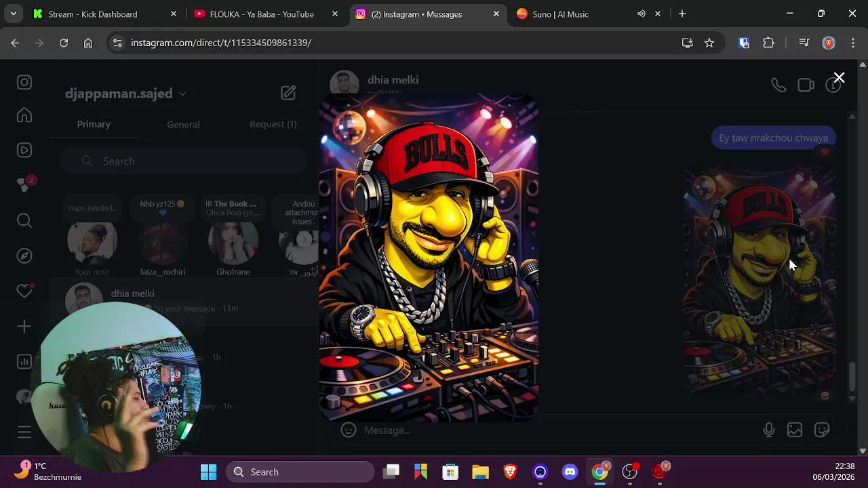
Task: Open Your note avatar
Action: pyautogui.click(x=92, y=243)
